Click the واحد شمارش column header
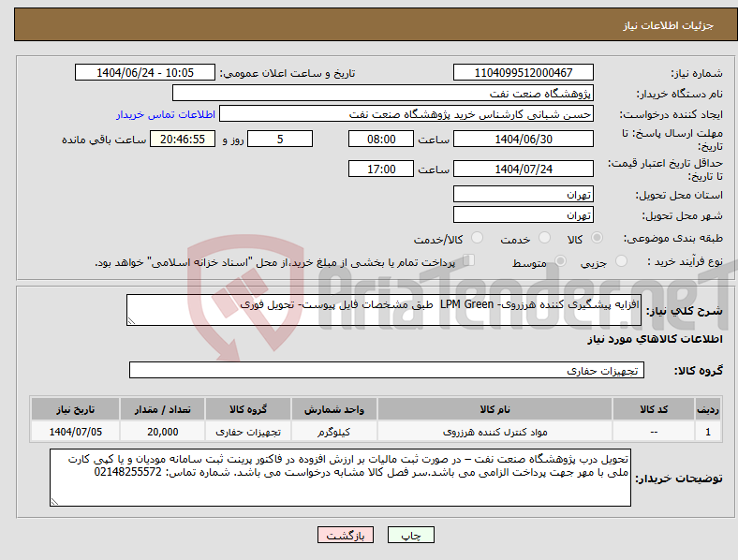738x560 pixels. point(333,409)
